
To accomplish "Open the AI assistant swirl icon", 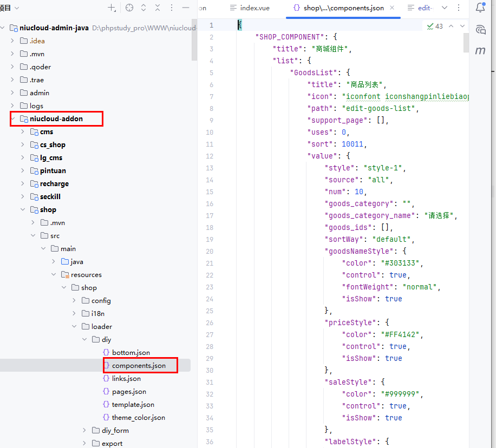I will pyautogui.click(x=480, y=29).
